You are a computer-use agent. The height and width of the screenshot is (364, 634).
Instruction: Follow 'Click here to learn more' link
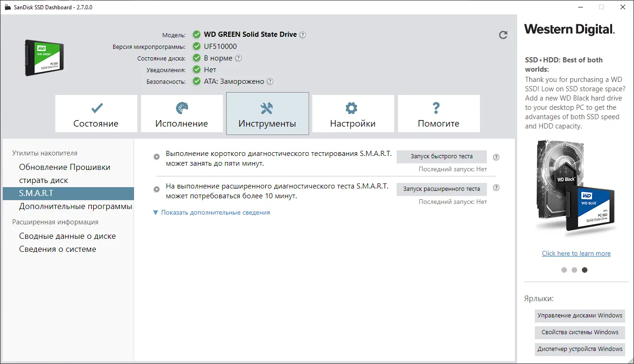click(x=576, y=253)
